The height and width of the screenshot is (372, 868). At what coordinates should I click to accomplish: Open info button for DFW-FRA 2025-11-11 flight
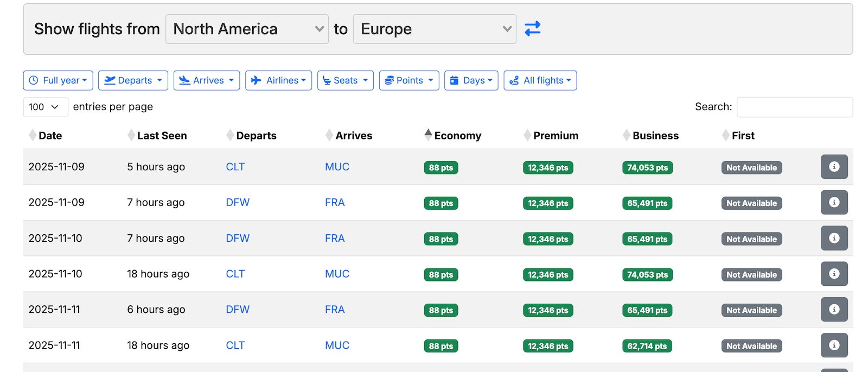click(x=834, y=310)
